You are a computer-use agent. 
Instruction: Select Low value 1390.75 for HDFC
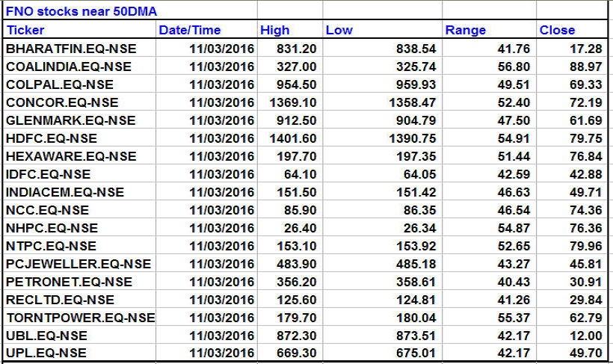[x=413, y=138]
